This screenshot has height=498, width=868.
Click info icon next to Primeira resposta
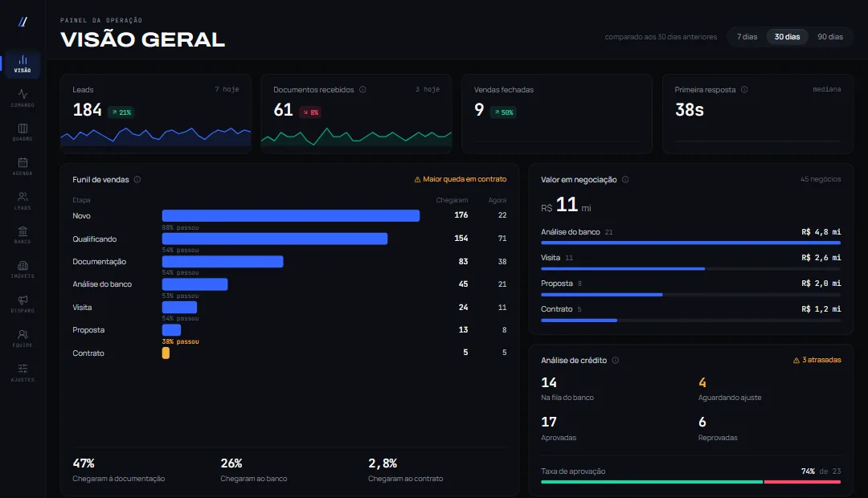point(744,90)
